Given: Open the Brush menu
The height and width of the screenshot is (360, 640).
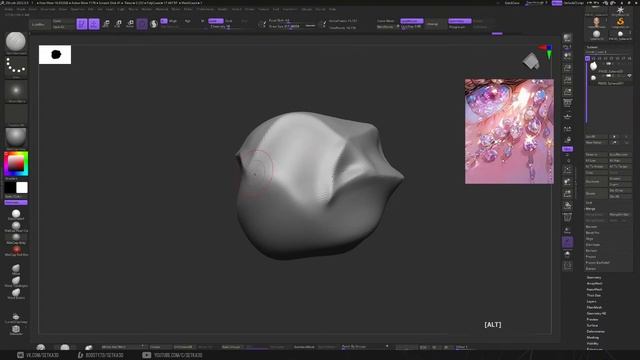Looking at the screenshot, I should coord(21,9).
